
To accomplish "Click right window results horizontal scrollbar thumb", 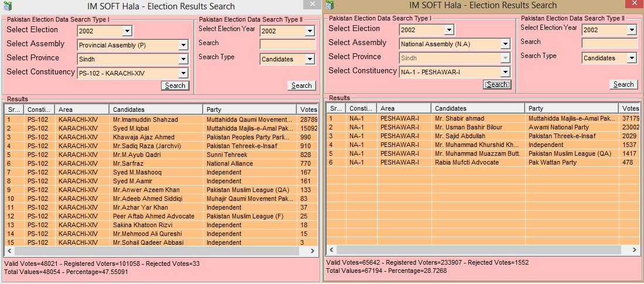I will pyautogui.click(x=478, y=249).
